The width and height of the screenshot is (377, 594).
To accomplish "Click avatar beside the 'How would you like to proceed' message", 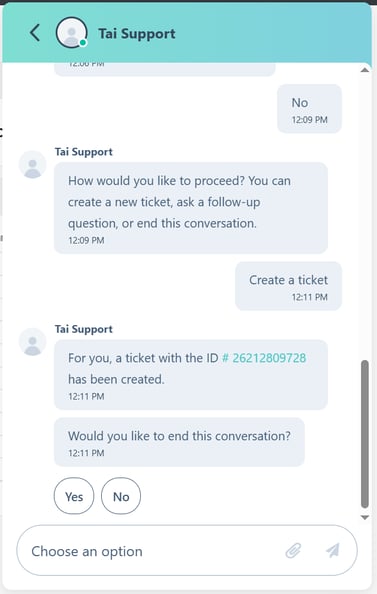I will [33, 165].
